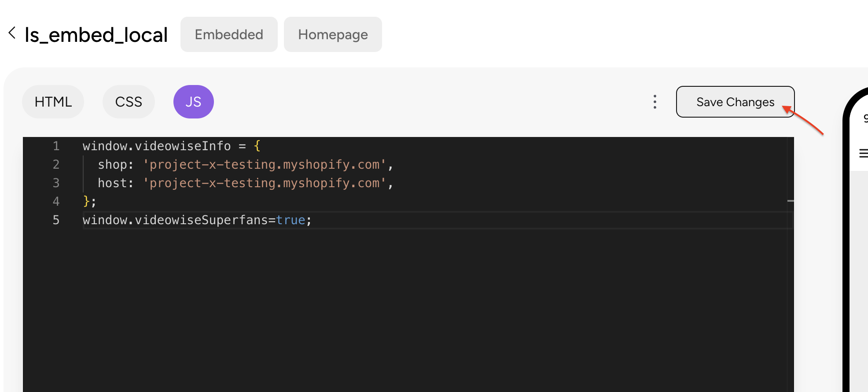The width and height of the screenshot is (868, 392).
Task: Click line number 3 in the editor gutter
Action: (x=56, y=183)
